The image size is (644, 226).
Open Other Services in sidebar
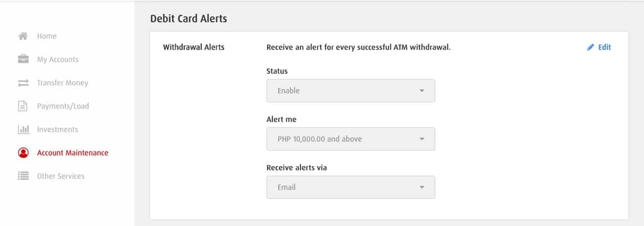click(x=61, y=176)
